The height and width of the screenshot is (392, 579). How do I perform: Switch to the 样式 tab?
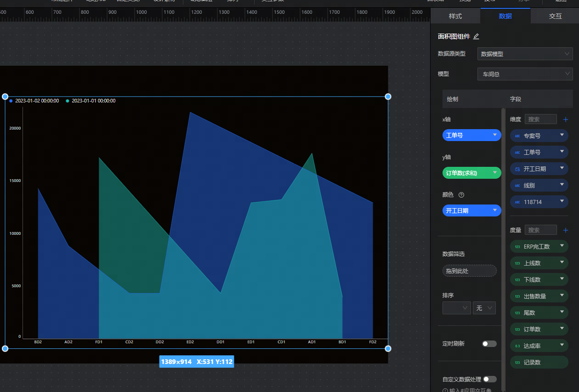pyautogui.click(x=455, y=16)
